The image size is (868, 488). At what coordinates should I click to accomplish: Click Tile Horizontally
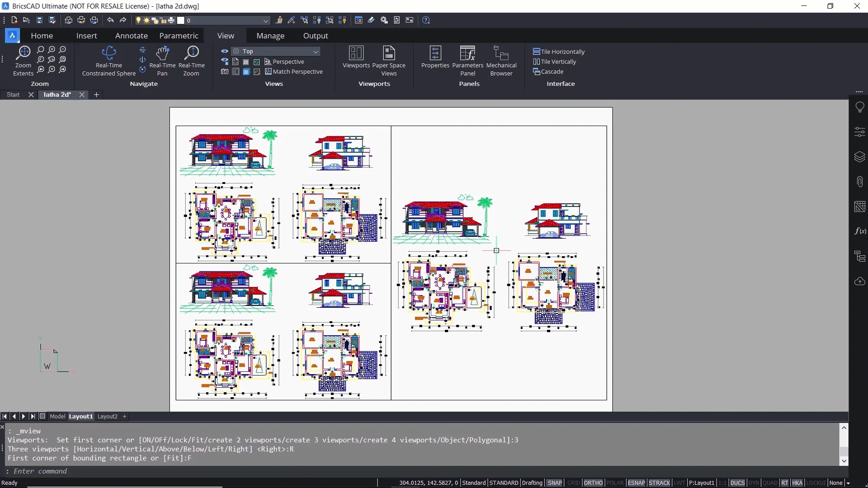pyautogui.click(x=559, y=52)
